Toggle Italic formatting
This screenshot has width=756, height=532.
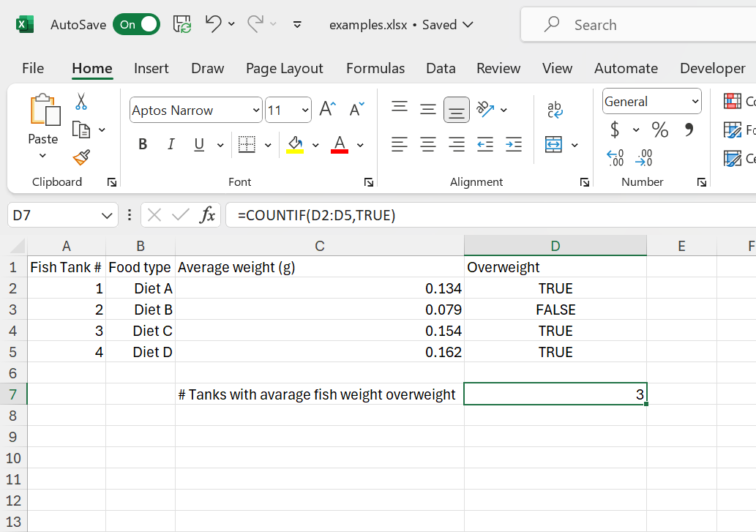pos(171,145)
